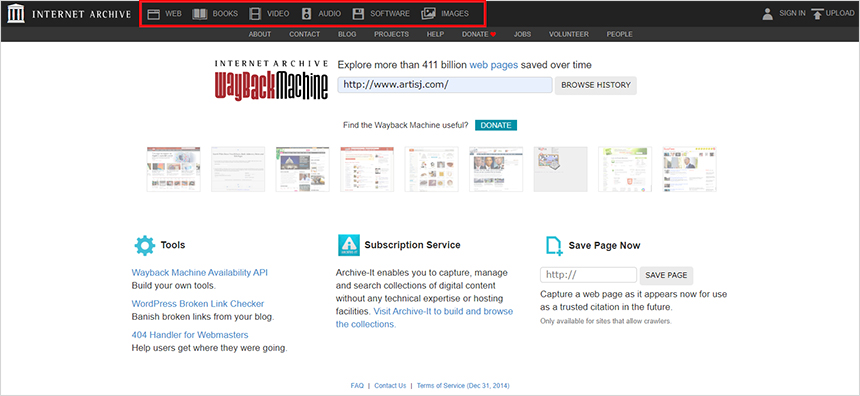The image size is (860, 396).
Task: Click the Internet Archive header text
Action: point(81,14)
